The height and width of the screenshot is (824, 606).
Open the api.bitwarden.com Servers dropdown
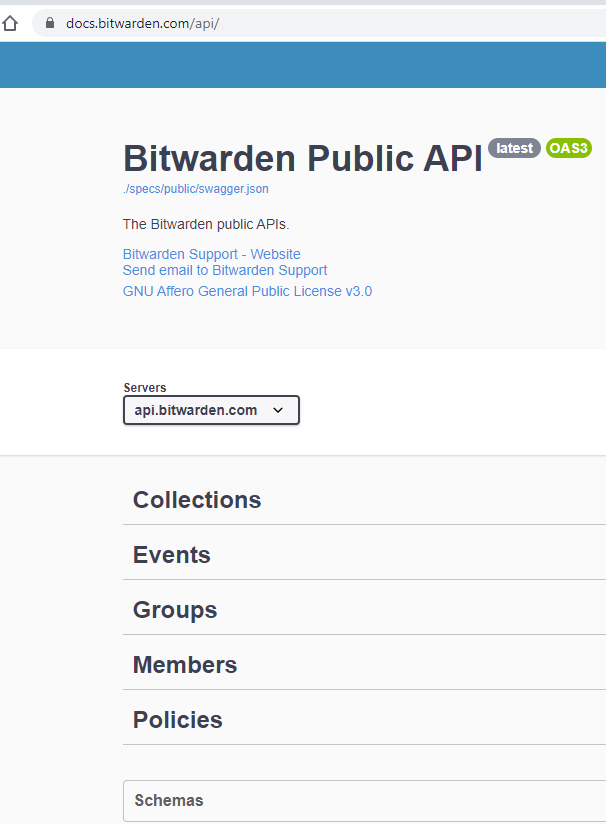pyautogui.click(x=211, y=410)
